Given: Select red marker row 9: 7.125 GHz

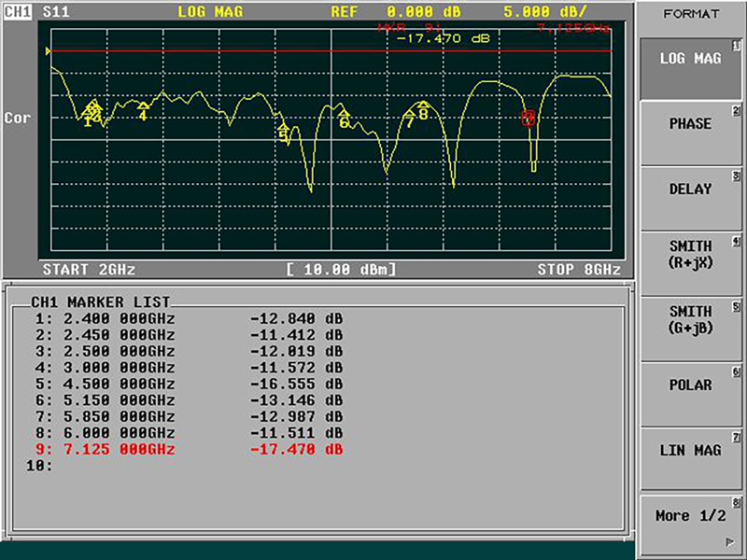Looking at the screenshot, I should coord(189,449).
